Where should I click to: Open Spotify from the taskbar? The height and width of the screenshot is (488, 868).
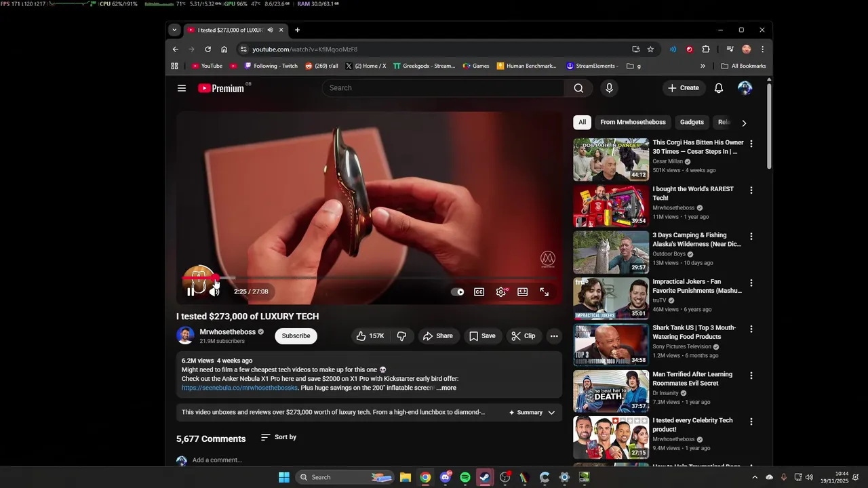465,478
